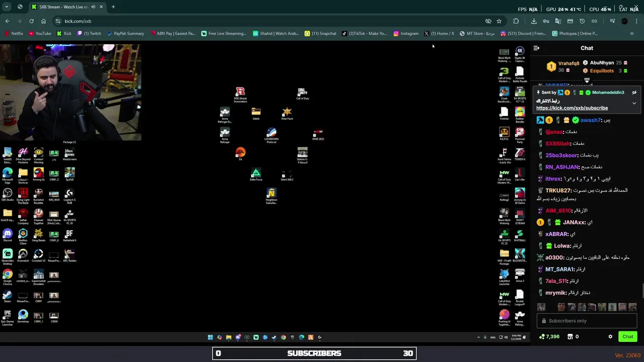644x362 pixels.
Task: Mute the SXB Stream browser tab audio
Action: click(93, 7)
